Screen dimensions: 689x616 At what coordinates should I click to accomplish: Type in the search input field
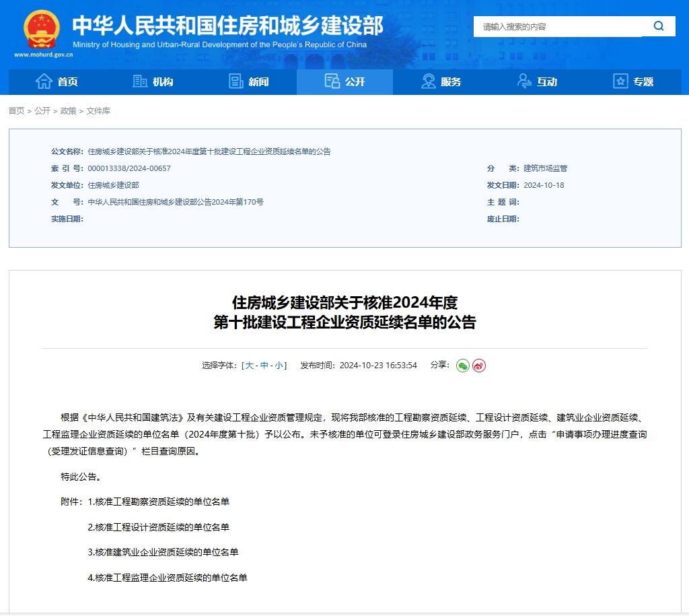coord(558,27)
